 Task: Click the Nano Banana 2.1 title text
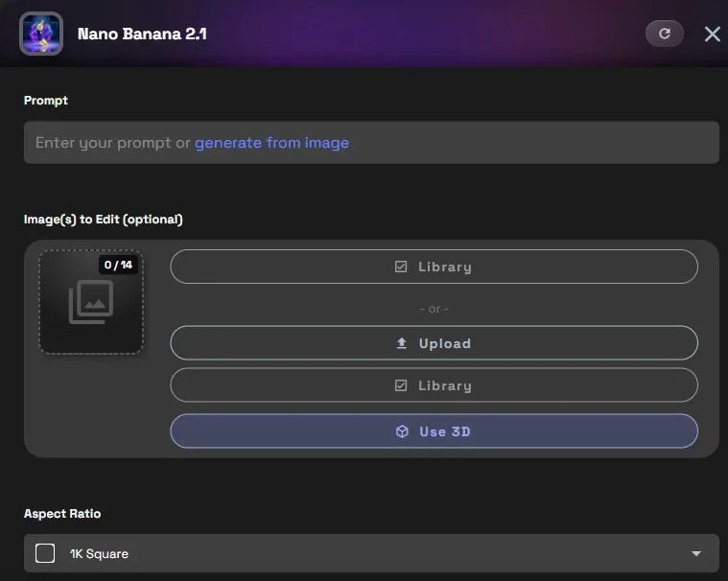(x=142, y=34)
